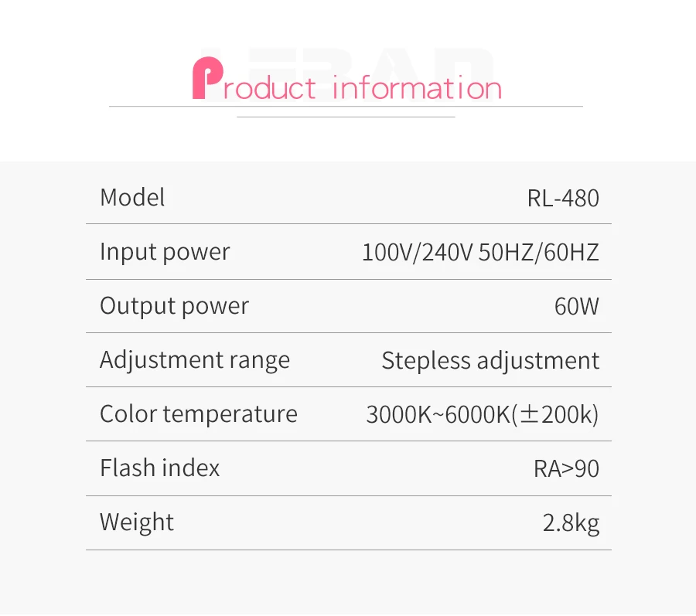
Task: Click the 'Stepless adjustment' value text
Action: point(490,360)
